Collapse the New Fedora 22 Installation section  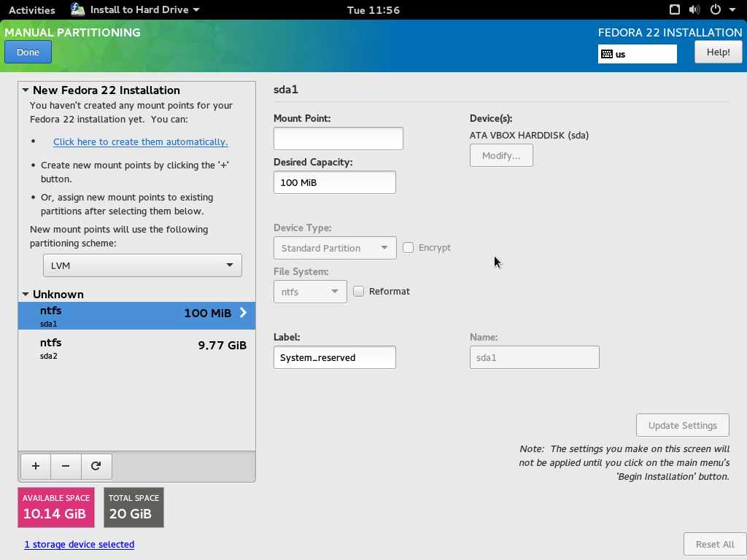(x=26, y=90)
